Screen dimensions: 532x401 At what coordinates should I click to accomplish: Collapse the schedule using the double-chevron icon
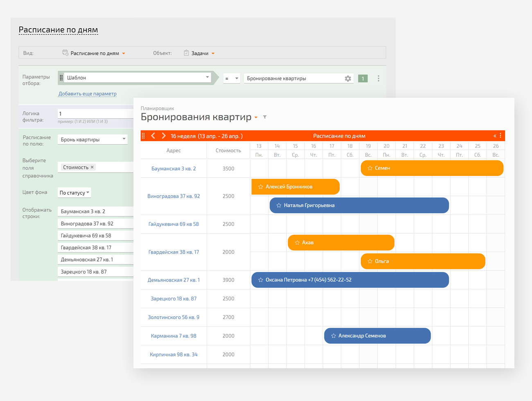(495, 136)
